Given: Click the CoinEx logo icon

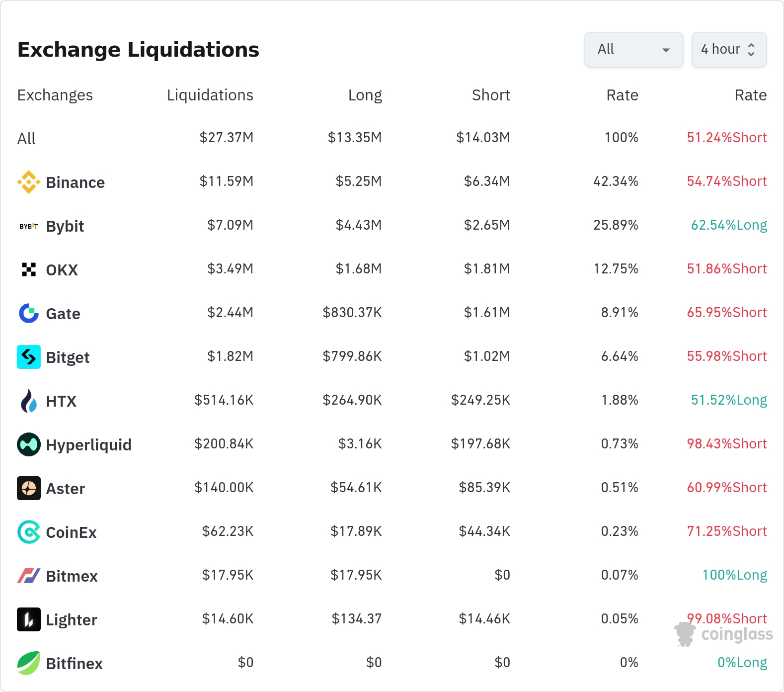Looking at the screenshot, I should [x=29, y=532].
